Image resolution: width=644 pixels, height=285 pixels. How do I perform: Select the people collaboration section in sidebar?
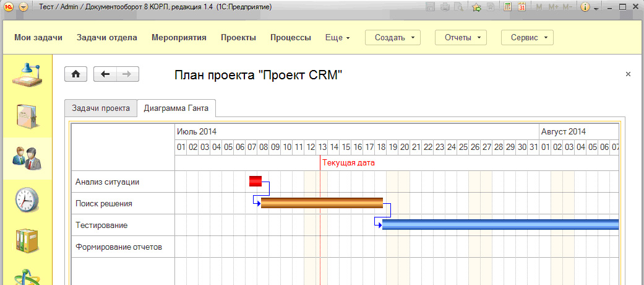pyautogui.click(x=26, y=158)
